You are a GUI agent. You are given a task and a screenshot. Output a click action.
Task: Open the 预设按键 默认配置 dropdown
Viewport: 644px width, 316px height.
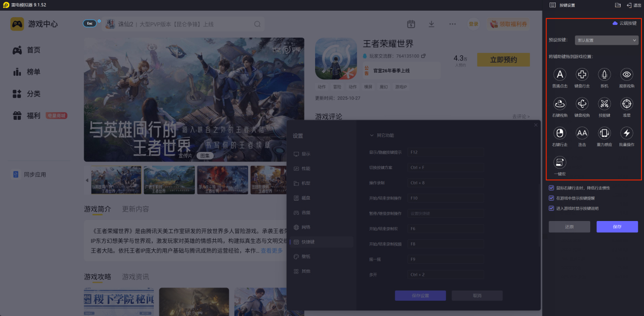point(606,40)
